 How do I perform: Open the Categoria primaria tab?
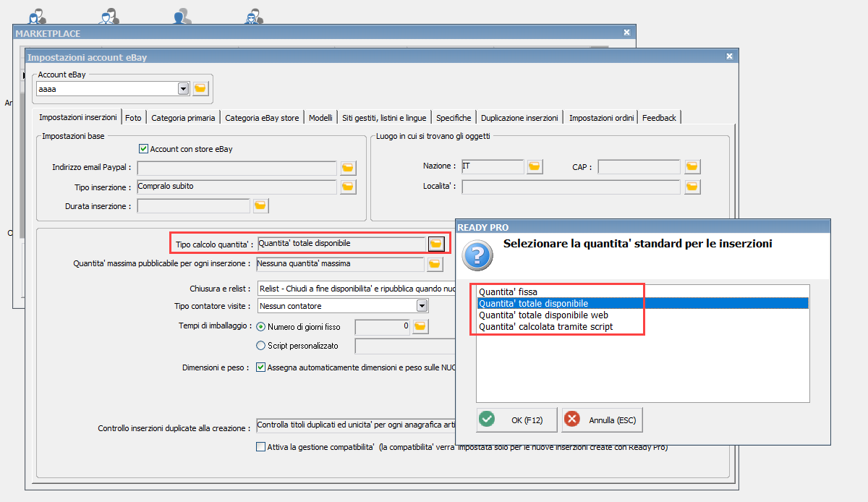[183, 118]
